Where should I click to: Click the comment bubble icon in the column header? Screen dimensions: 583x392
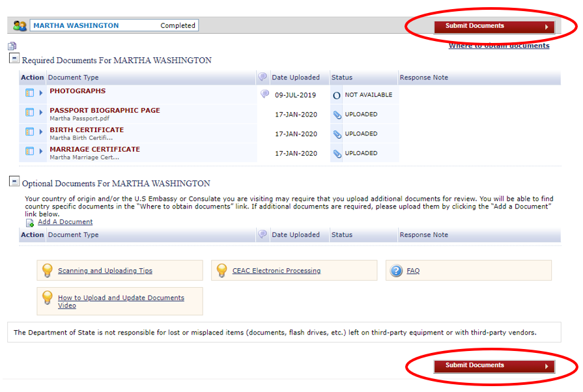[263, 77]
